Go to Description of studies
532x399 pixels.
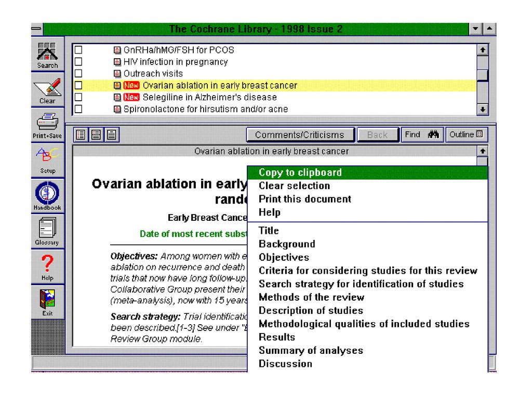point(367,311)
